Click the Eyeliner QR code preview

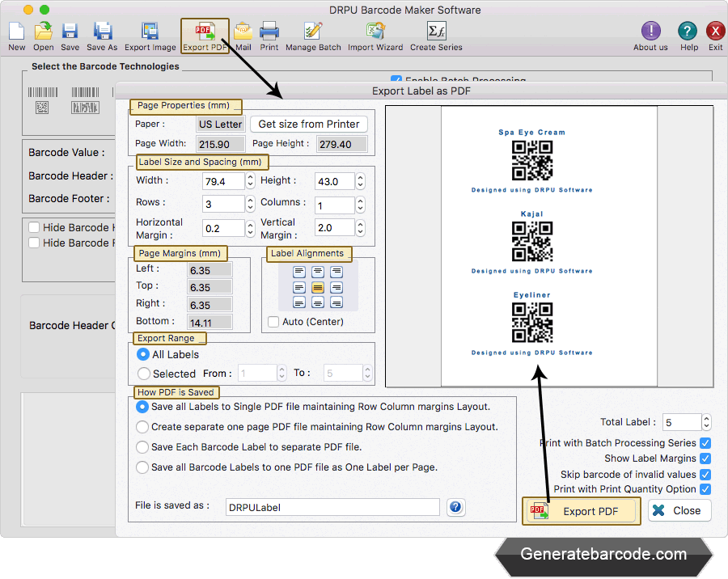click(532, 323)
